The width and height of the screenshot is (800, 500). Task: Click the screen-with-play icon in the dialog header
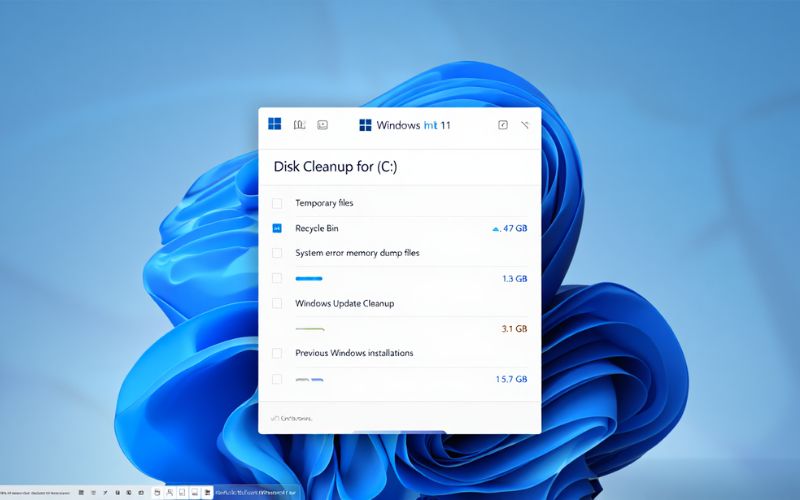coord(322,124)
